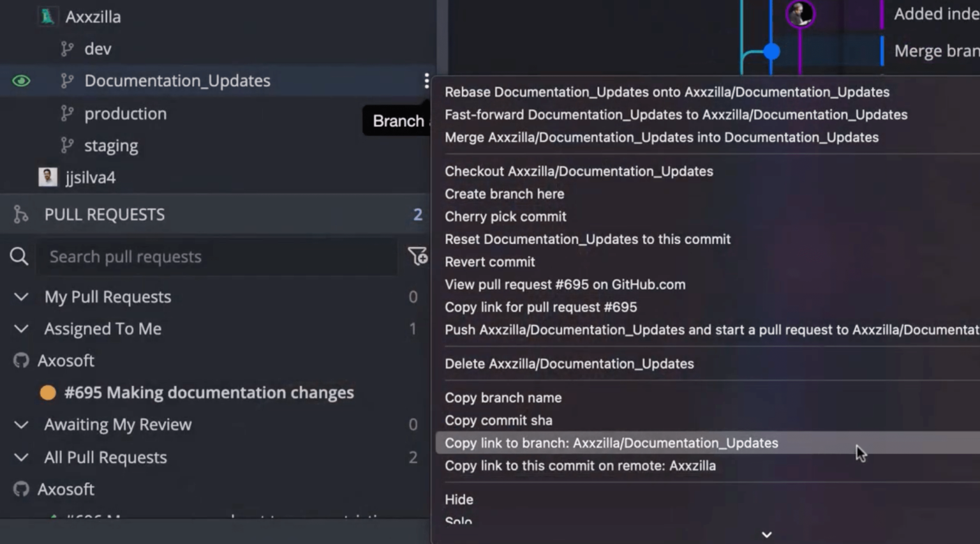Open the three-dot menu on Documentation_Updates

click(x=426, y=80)
